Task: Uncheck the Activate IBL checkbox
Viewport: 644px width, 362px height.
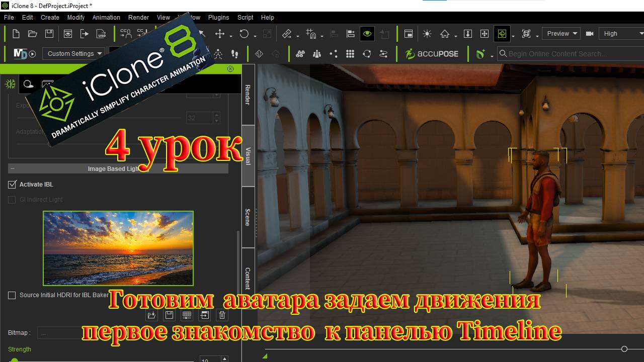Action: click(12, 185)
